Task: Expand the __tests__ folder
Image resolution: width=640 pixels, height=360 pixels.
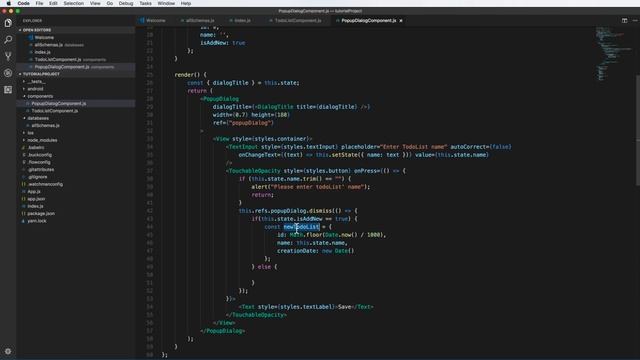Action: [x=36, y=82]
